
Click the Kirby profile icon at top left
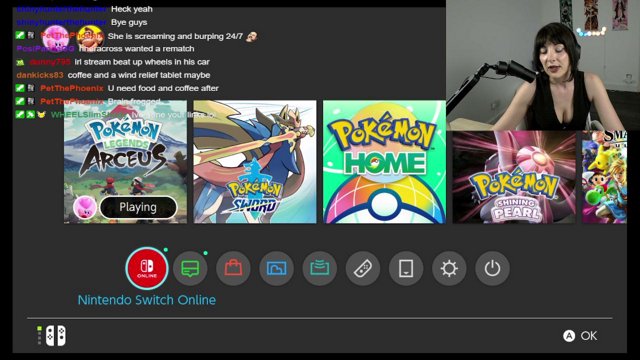[55, 38]
